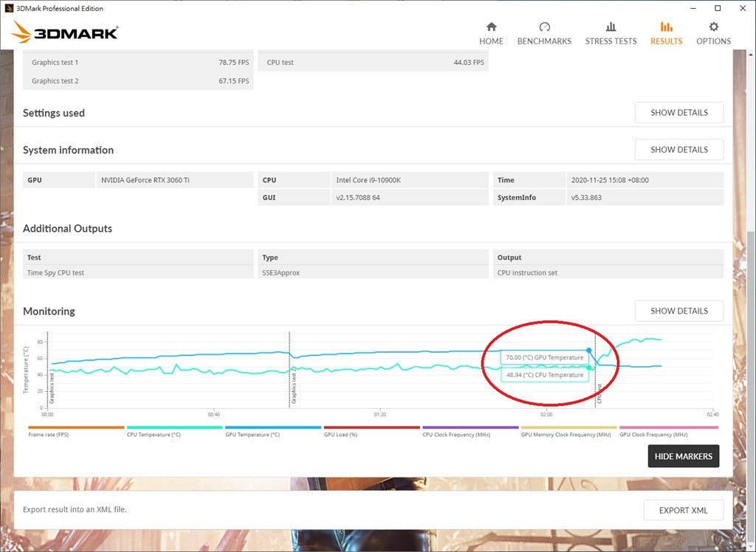Click the EXPORT XML button
This screenshot has width=756, height=552.
tap(683, 510)
